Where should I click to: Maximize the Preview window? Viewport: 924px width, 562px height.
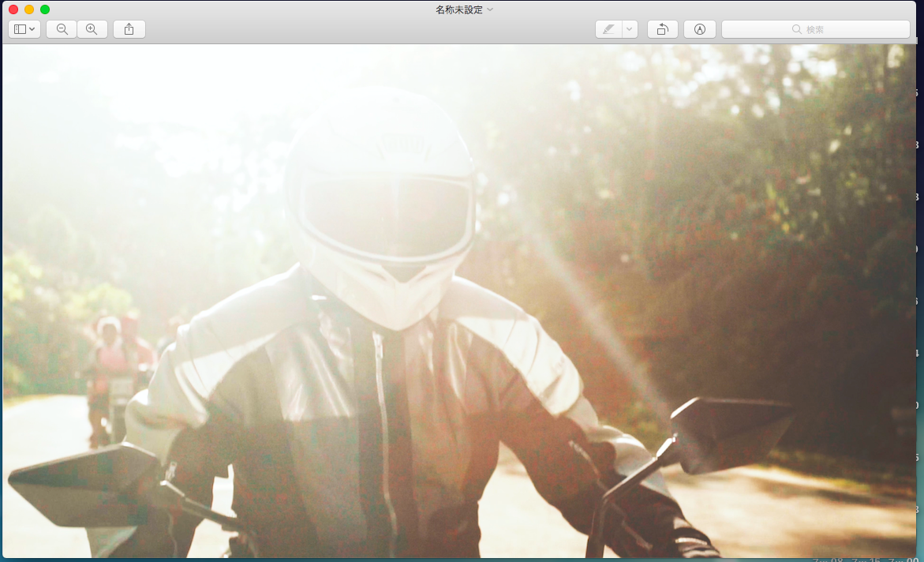coord(45,9)
